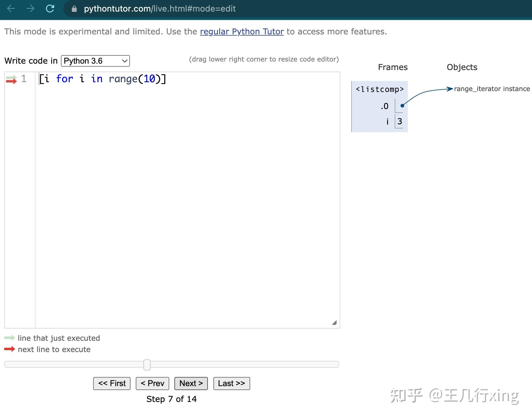Jump to the end with Last >>

[x=231, y=383]
